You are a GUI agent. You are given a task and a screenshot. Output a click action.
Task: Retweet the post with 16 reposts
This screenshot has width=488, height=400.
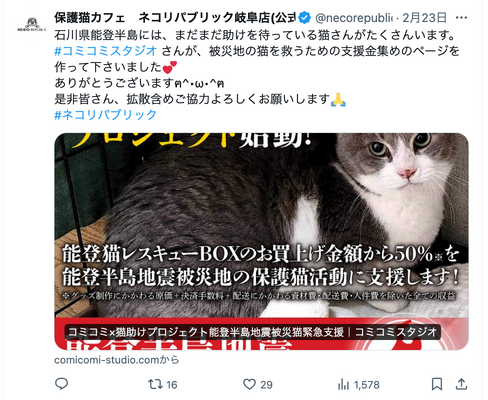coord(155,384)
